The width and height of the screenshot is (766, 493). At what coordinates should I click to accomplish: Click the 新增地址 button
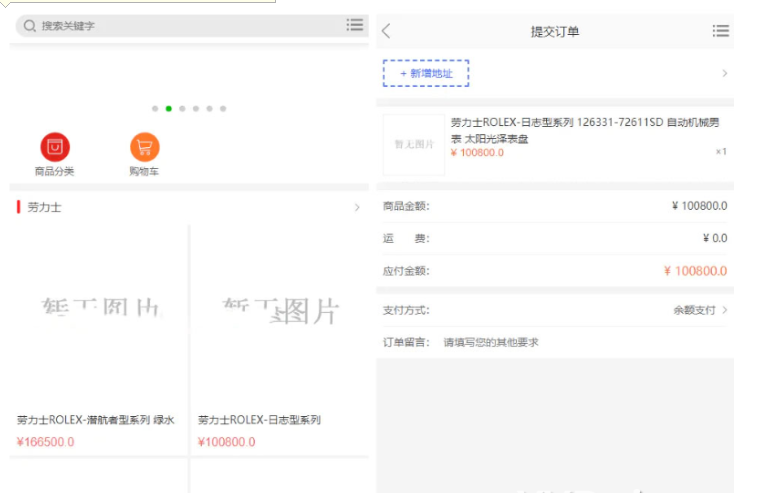(x=426, y=73)
